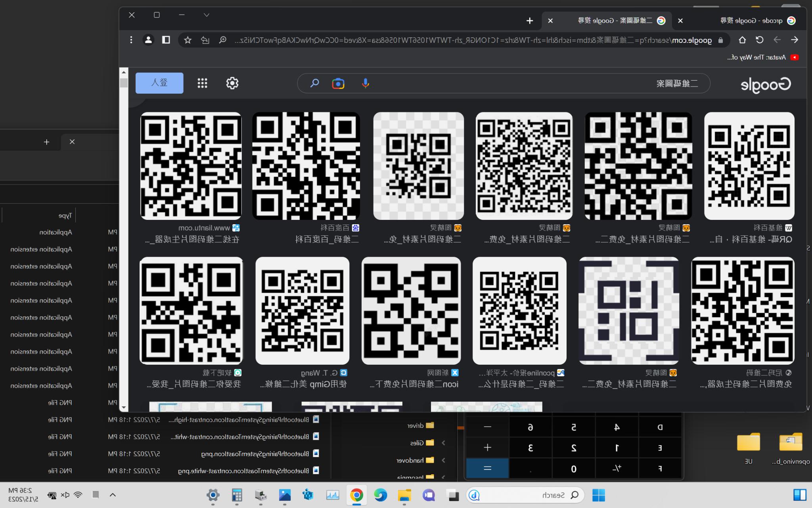This screenshot has height=508, width=812.
Task: Open the www.liantu.com QR code thumbnail
Action: pyautogui.click(x=191, y=166)
